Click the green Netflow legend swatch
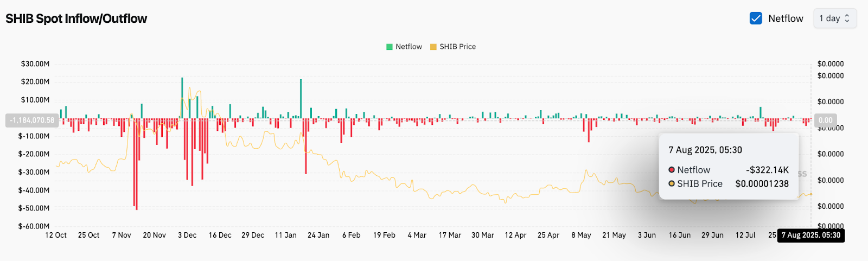This screenshot has height=261, width=868. click(x=389, y=47)
